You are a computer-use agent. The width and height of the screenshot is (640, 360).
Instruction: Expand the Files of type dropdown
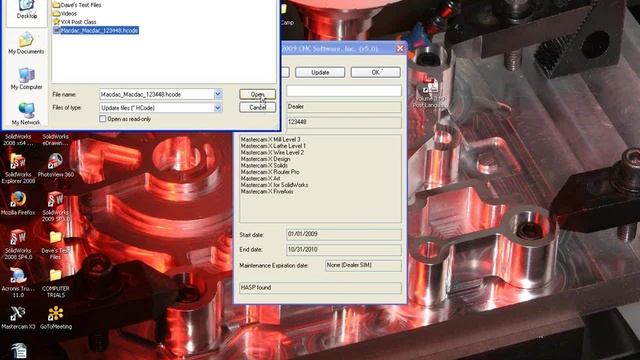click(x=218, y=108)
